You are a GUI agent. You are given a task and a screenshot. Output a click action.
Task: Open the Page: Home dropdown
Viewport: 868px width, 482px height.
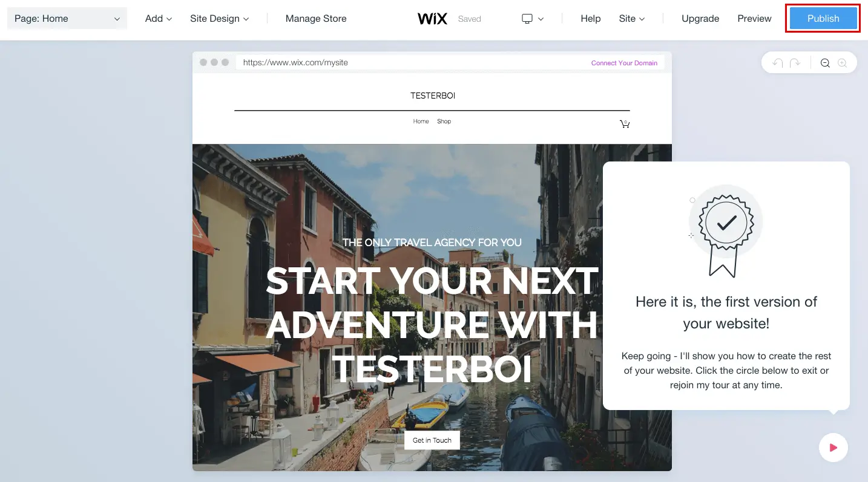(x=67, y=19)
